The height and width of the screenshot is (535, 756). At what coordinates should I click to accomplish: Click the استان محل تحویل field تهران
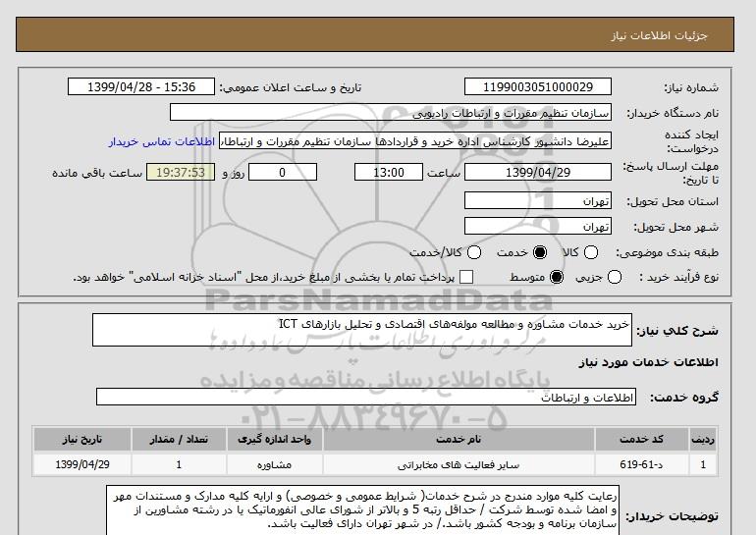tap(538, 200)
